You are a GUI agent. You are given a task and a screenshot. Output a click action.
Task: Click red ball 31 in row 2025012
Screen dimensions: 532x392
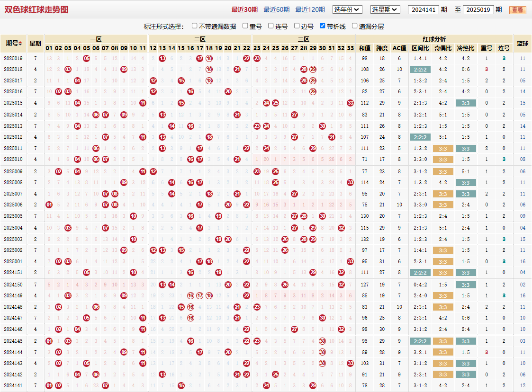(332, 137)
